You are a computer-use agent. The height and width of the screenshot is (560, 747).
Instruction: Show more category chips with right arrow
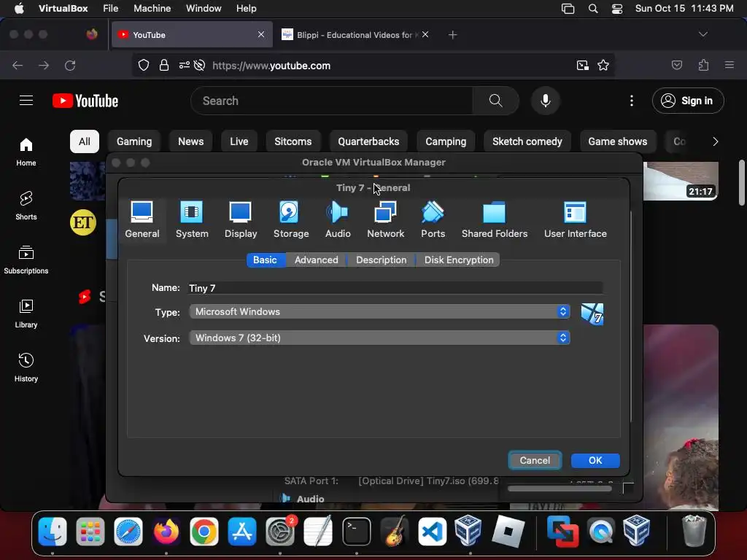click(x=715, y=141)
